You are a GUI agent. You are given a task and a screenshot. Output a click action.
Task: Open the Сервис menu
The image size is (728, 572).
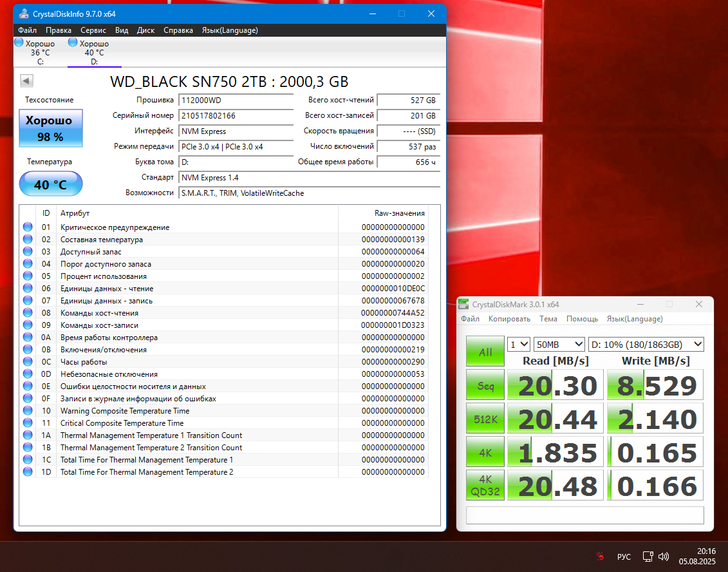point(93,30)
